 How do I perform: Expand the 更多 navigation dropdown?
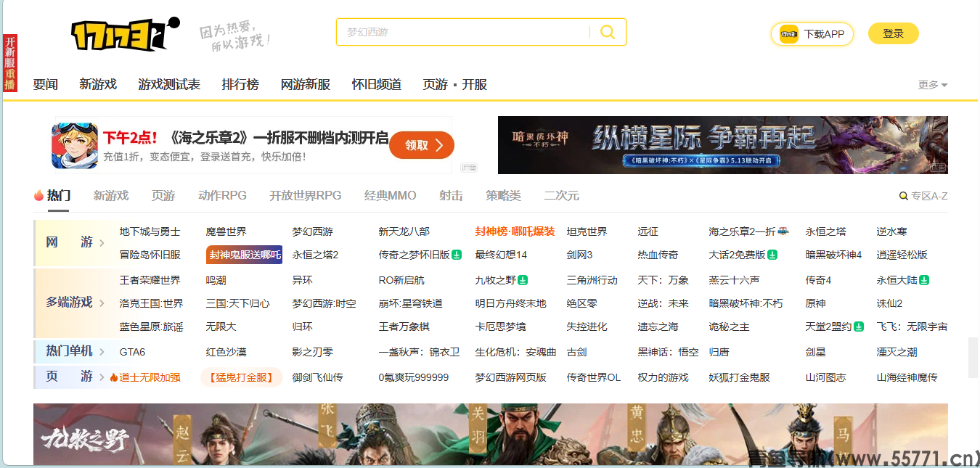pos(933,85)
